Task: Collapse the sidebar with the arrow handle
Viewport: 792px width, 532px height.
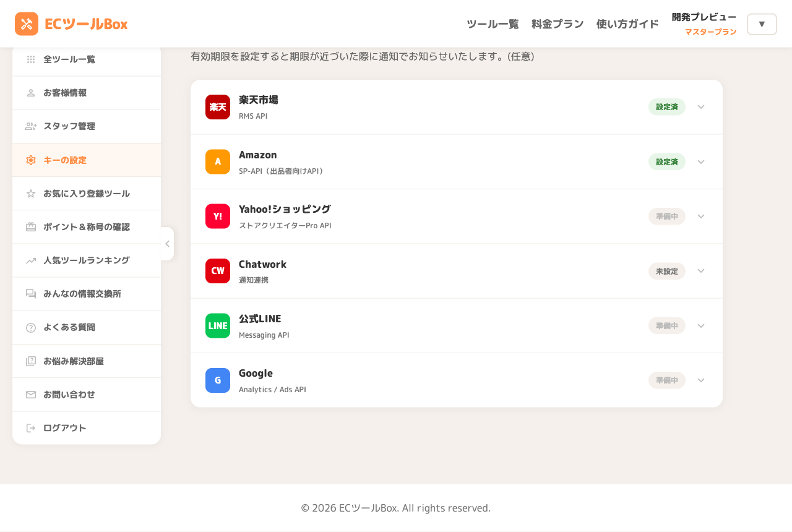Action: [167, 244]
